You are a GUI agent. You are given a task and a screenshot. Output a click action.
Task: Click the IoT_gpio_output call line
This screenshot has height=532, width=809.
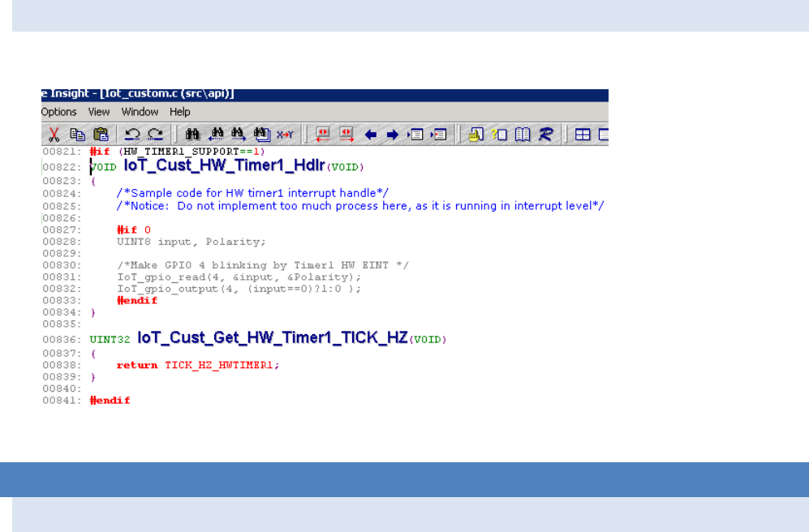[x=239, y=290]
